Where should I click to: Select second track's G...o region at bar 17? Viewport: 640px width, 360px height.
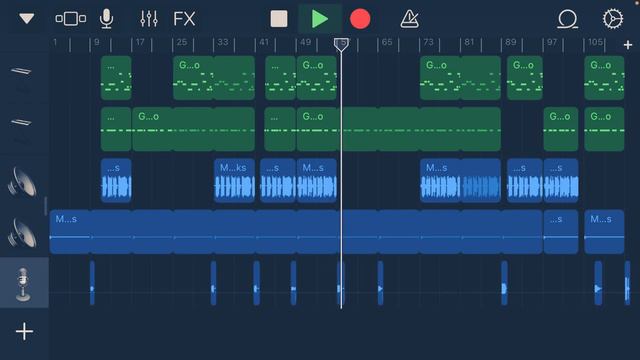click(x=193, y=129)
